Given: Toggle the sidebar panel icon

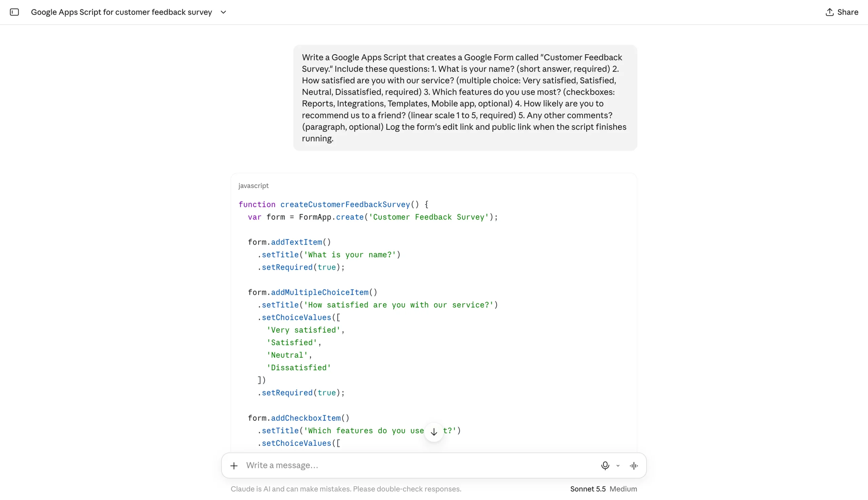Looking at the screenshot, I should click(x=14, y=12).
